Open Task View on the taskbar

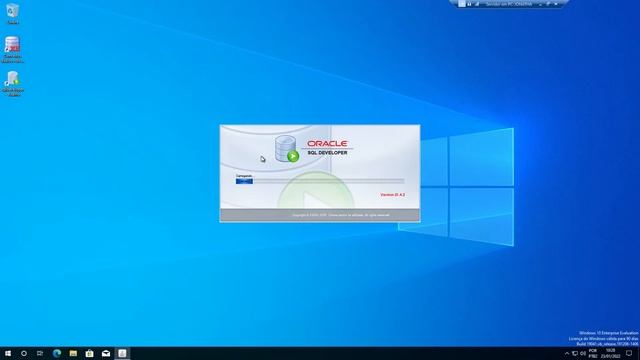pyautogui.click(x=40, y=353)
